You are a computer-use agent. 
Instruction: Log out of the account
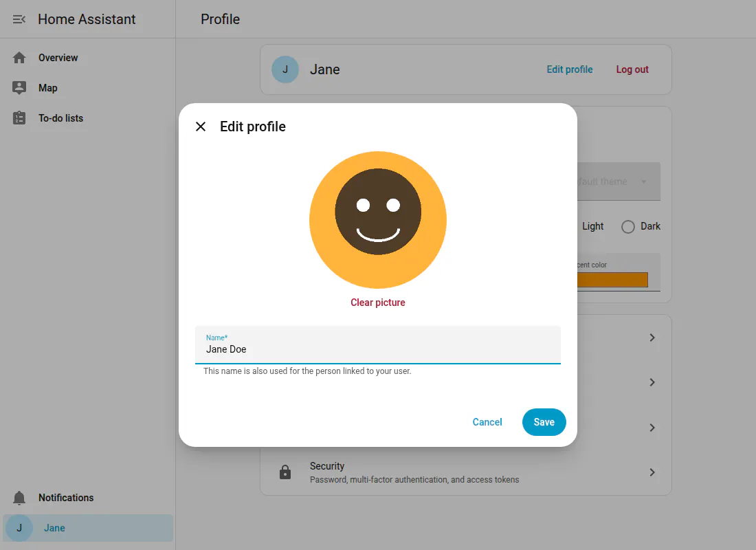(632, 69)
